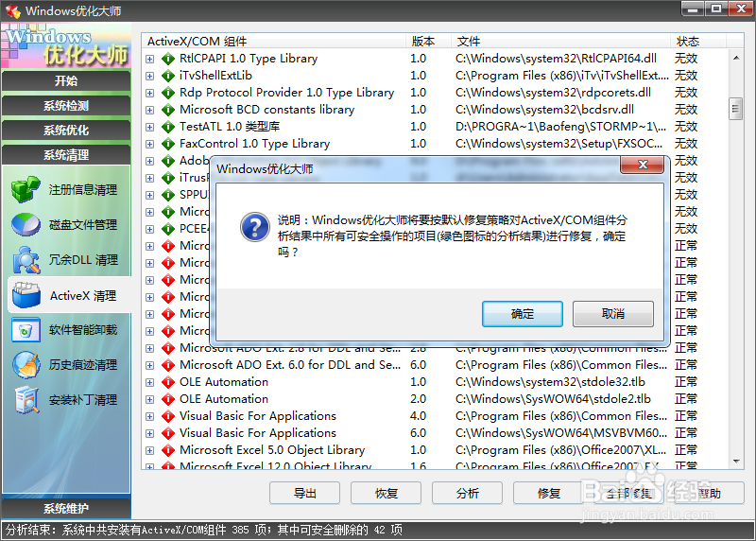The image size is (756, 541).
Task: Click red icon of Microsoft ADO Ext. 6.0 row
Action: coord(168,365)
